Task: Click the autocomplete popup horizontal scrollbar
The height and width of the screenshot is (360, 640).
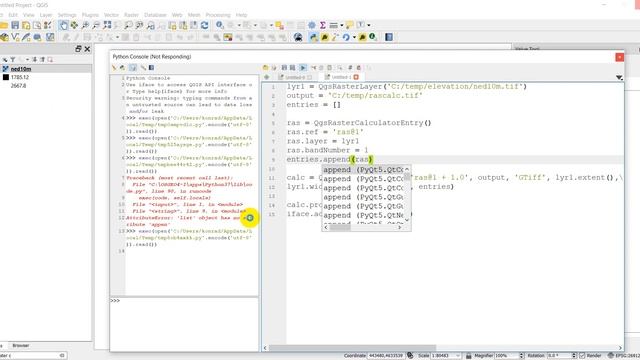Action: pyautogui.click(x=362, y=227)
